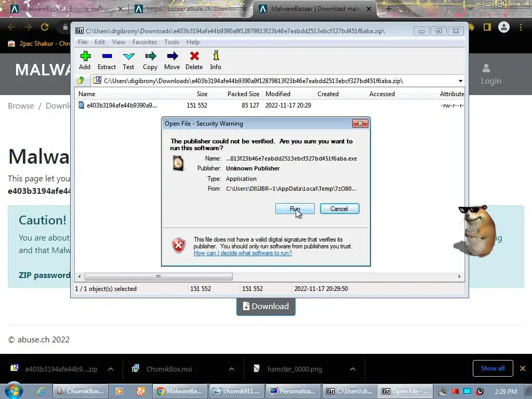The width and height of the screenshot is (532, 399).
Task: Open the View menu in 7-Zip
Action: coord(119,42)
